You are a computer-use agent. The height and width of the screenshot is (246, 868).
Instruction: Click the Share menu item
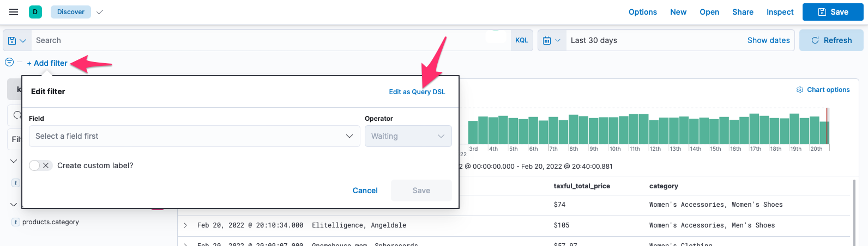coord(743,12)
